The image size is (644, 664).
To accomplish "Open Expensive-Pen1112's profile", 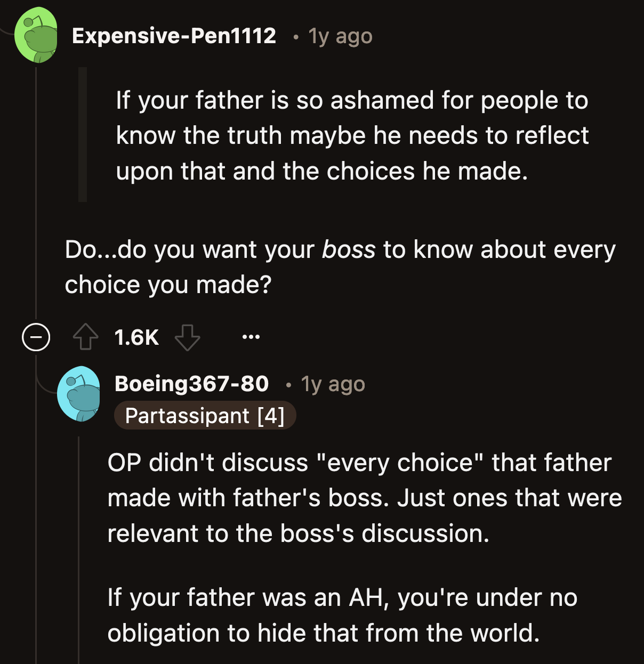I will [x=175, y=36].
